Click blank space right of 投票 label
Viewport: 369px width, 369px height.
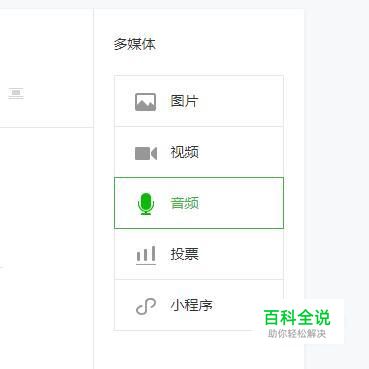tap(240, 254)
